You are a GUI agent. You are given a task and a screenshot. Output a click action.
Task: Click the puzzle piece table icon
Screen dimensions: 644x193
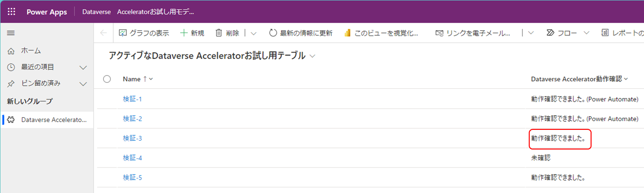(11, 120)
